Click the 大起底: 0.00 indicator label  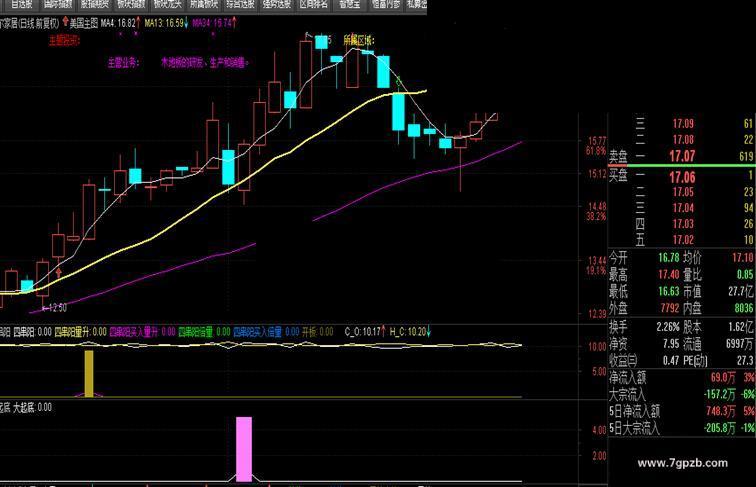point(32,407)
